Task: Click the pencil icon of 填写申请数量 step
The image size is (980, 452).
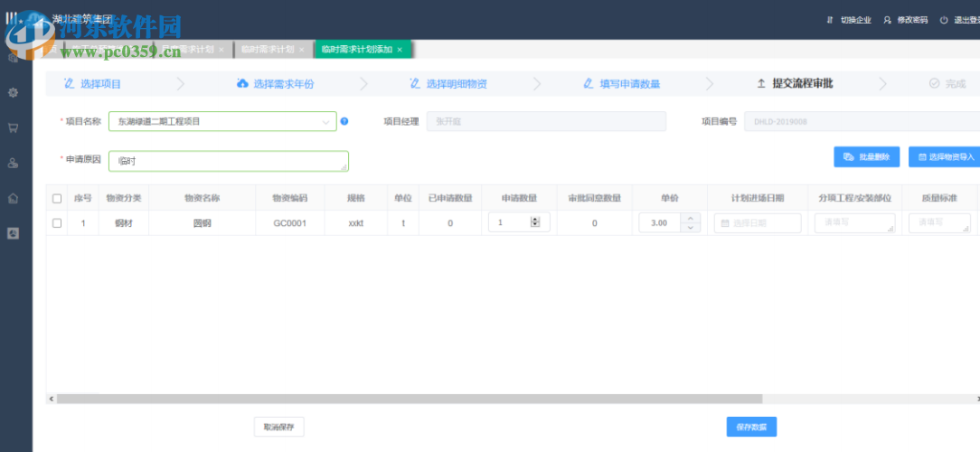Action: [x=589, y=83]
